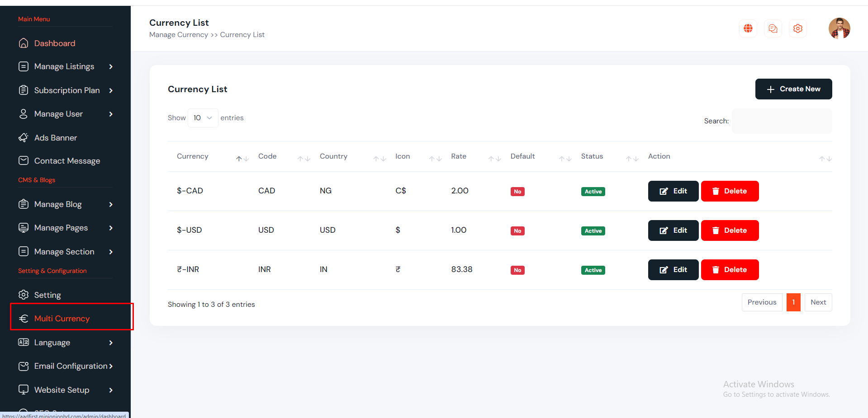
Task: Focus the Search input field
Action: [782, 121]
